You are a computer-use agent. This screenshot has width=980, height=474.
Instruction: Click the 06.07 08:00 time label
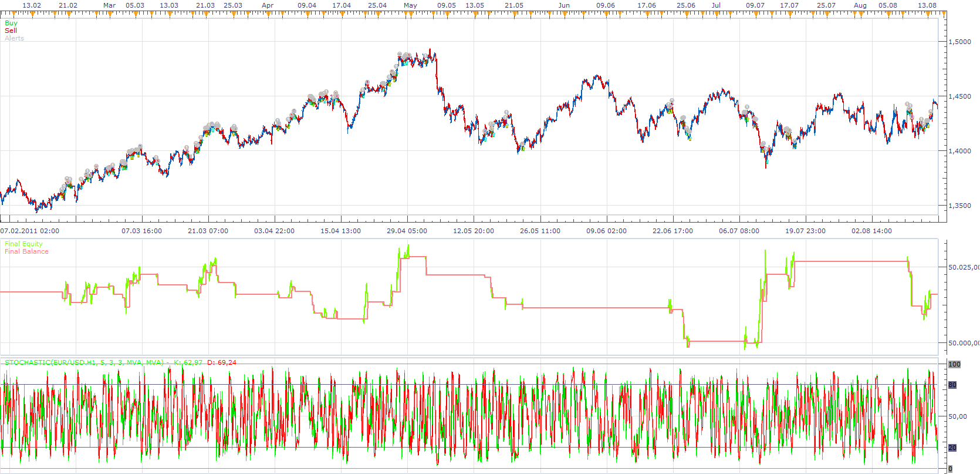coord(739,231)
